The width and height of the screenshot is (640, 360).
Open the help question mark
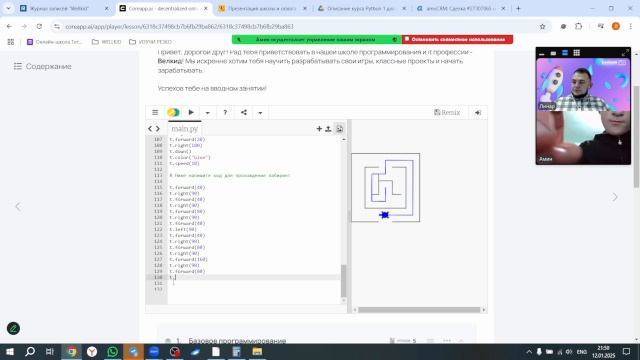[x=225, y=112]
